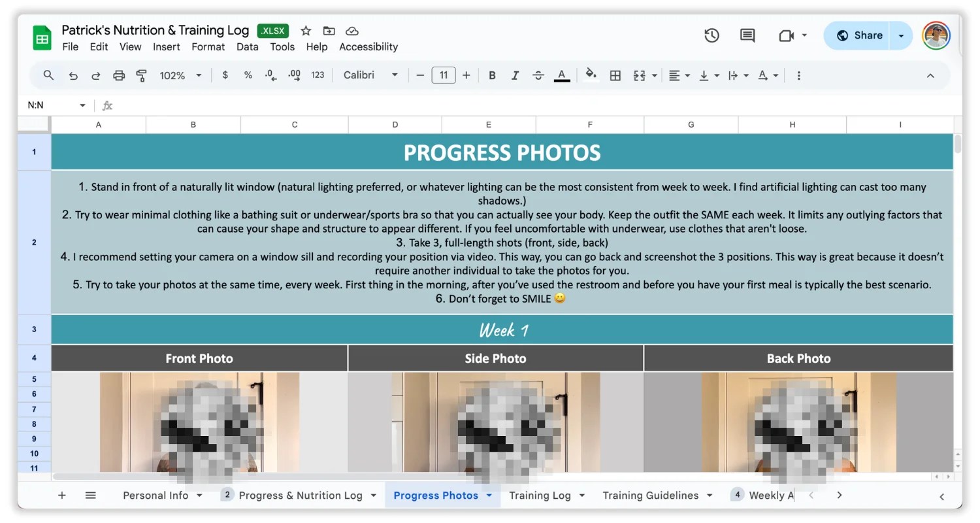Switch to the Training Log tab
Viewport: 980px width, 523px height.
tap(540, 496)
